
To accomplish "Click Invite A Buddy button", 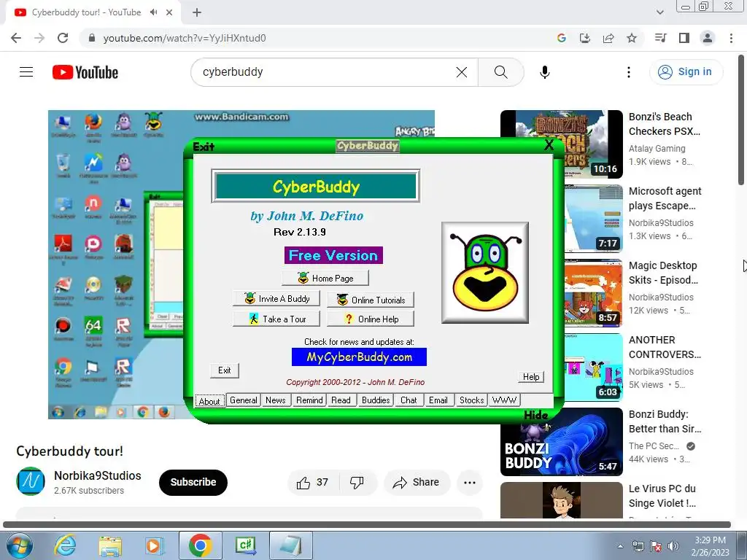I will point(276,298).
